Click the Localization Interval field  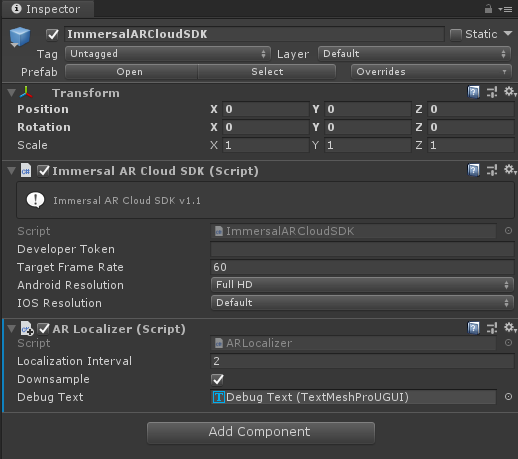362,361
